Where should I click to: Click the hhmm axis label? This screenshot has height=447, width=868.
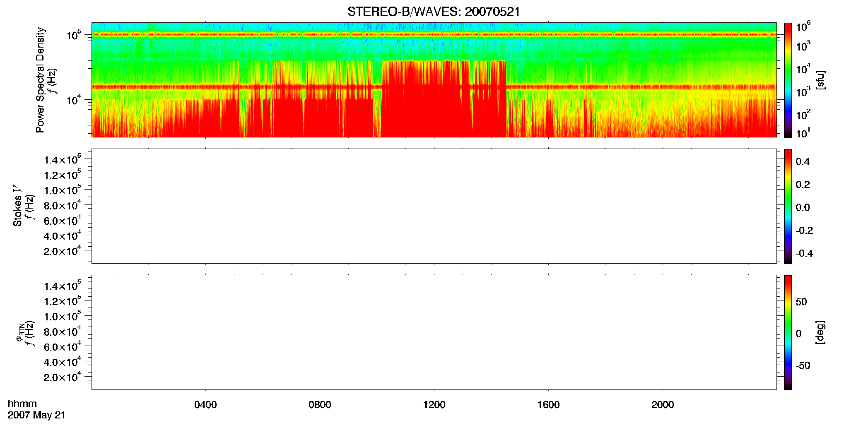tap(22, 404)
